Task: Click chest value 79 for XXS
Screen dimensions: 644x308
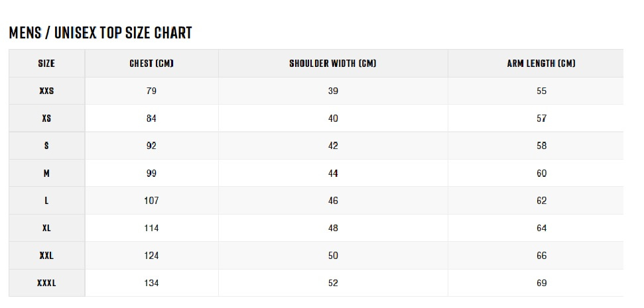Action: coord(151,91)
